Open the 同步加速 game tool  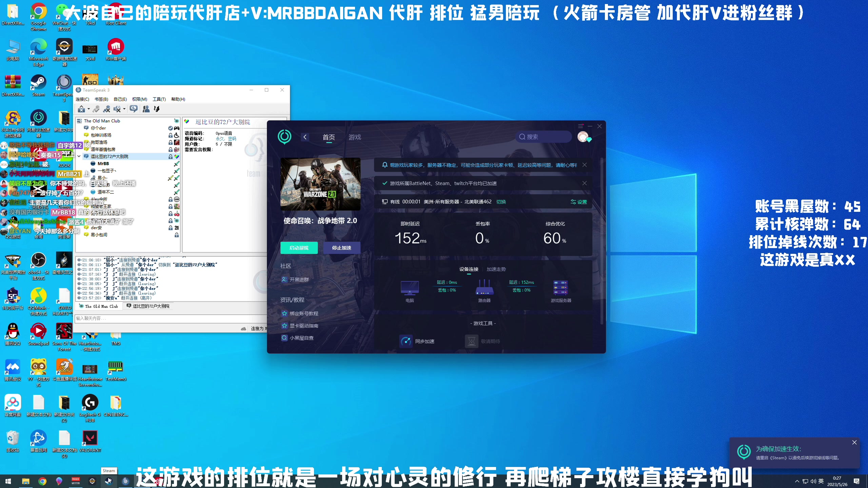point(417,341)
